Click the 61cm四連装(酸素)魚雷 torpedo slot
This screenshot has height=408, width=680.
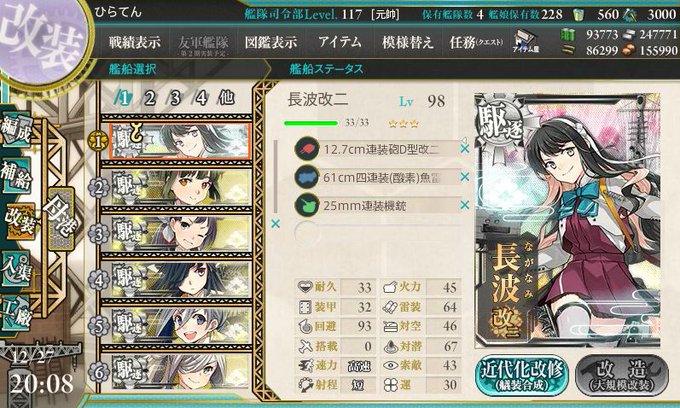coord(376,177)
